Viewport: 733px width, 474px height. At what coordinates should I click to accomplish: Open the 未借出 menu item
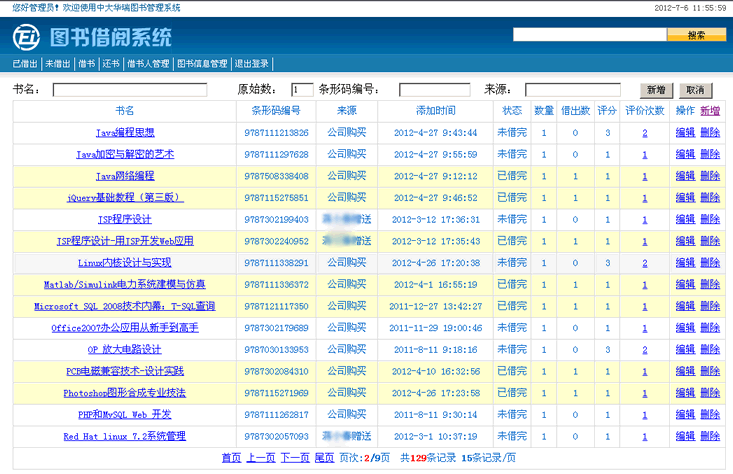coord(57,64)
